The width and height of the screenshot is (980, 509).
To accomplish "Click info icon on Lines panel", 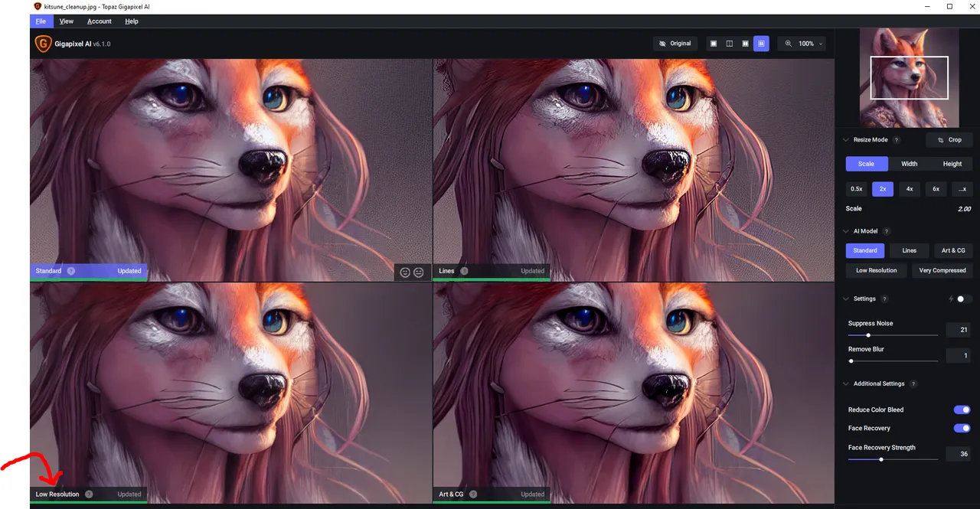I will [464, 271].
